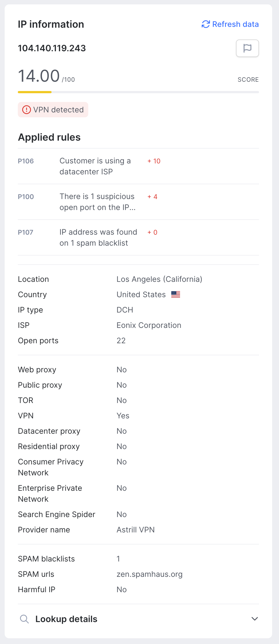Click the magnifier icon beside Lookup details
The image size is (279, 644).
click(x=24, y=619)
